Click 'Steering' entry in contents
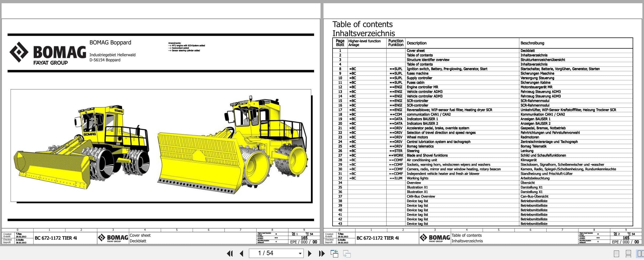The image size is (644, 260). [x=413, y=151]
